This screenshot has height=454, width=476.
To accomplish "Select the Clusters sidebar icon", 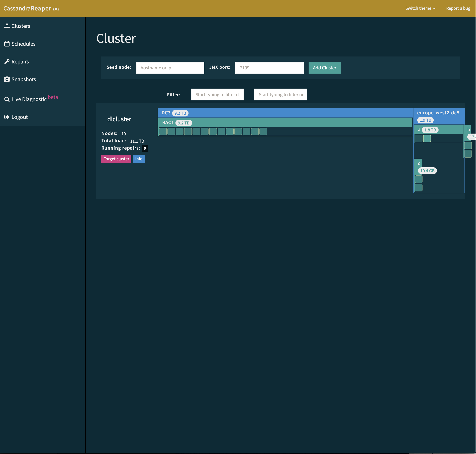I will coord(7,26).
